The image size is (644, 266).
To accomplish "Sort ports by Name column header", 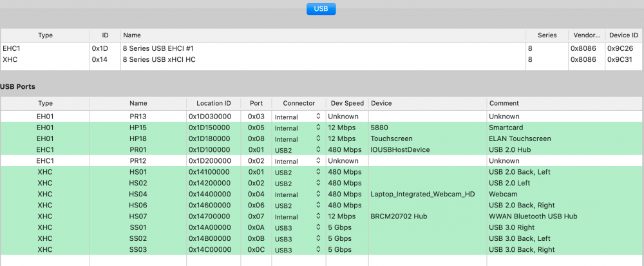I will pos(138,103).
